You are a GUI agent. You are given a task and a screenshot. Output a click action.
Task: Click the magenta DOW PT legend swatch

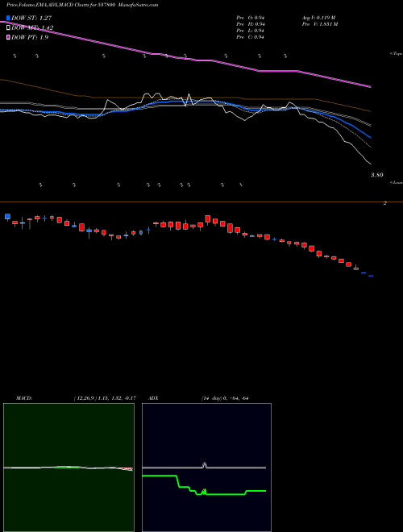tap(8, 37)
